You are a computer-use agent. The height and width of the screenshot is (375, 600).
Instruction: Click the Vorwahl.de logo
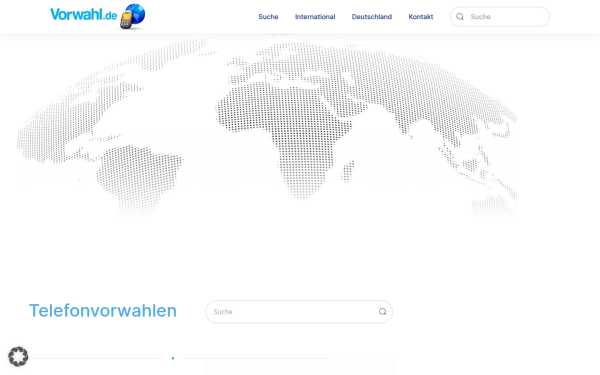(x=98, y=16)
